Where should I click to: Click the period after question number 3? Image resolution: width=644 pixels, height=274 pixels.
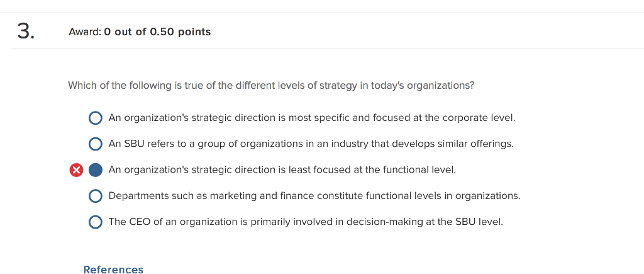point(31,37)
